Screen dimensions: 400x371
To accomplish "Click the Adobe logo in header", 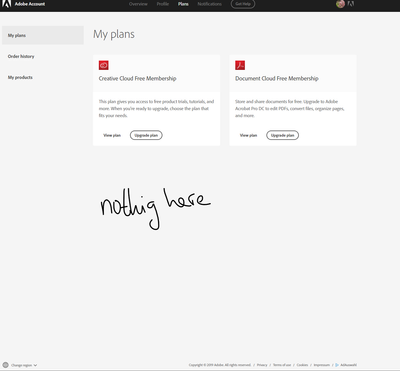I will coord(6,4).
